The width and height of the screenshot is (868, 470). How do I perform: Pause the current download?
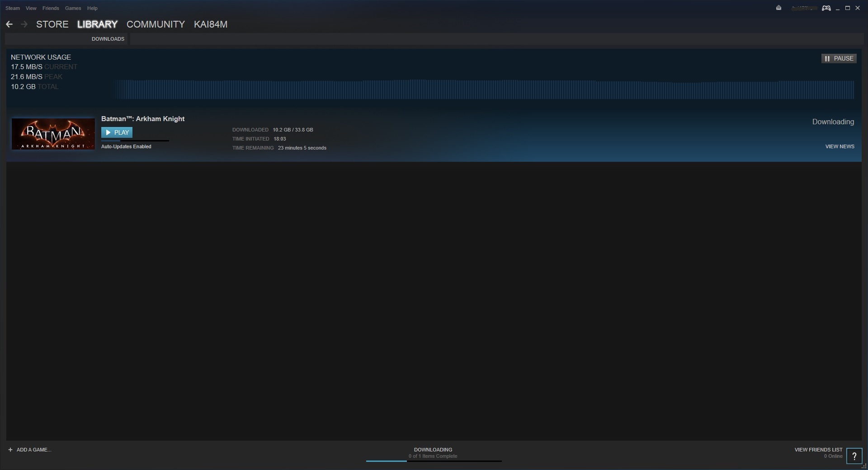839,58
